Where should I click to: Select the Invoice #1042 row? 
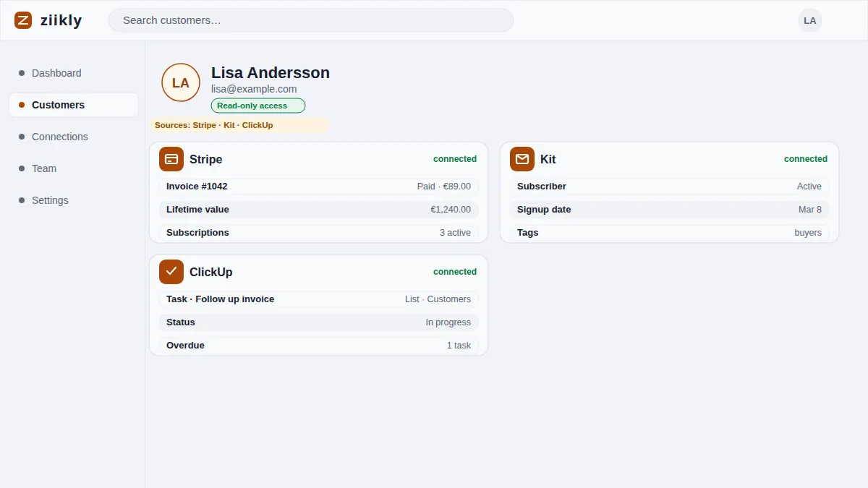click(x=318, y=187)
